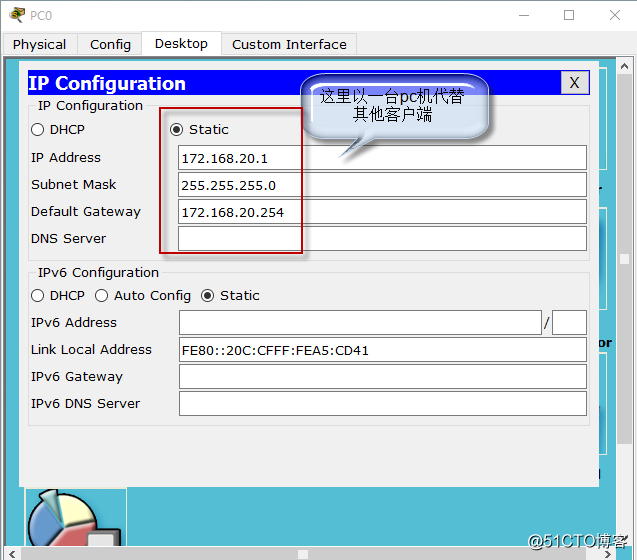Close the IP Configuration panel with X
The width and height of the screenshot is (637, 560).
tap(574, 83)
